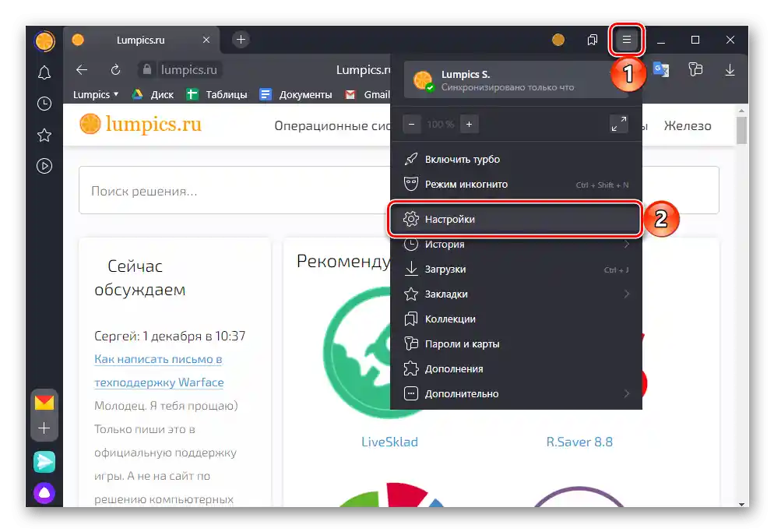The image size is (774, 532).
Task: Open Таблицы bookmark
Action: coord(216,94)
